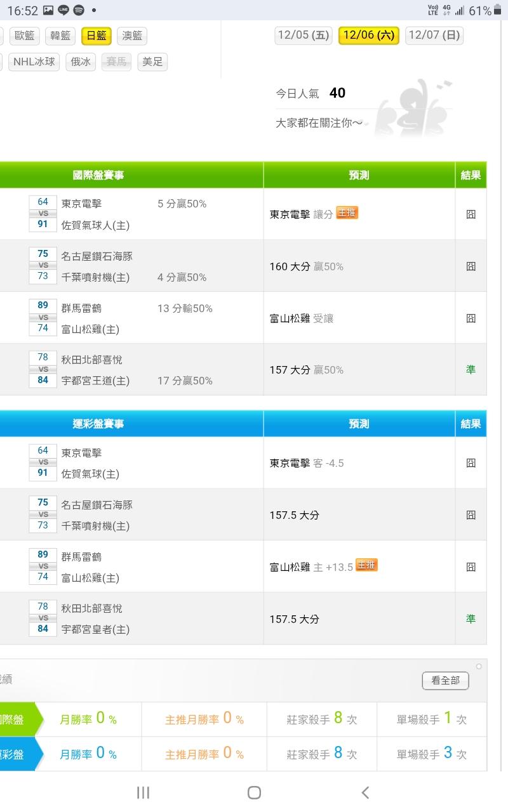Open the 美足 category
The image size is (508, 812).
pos(152,62)
